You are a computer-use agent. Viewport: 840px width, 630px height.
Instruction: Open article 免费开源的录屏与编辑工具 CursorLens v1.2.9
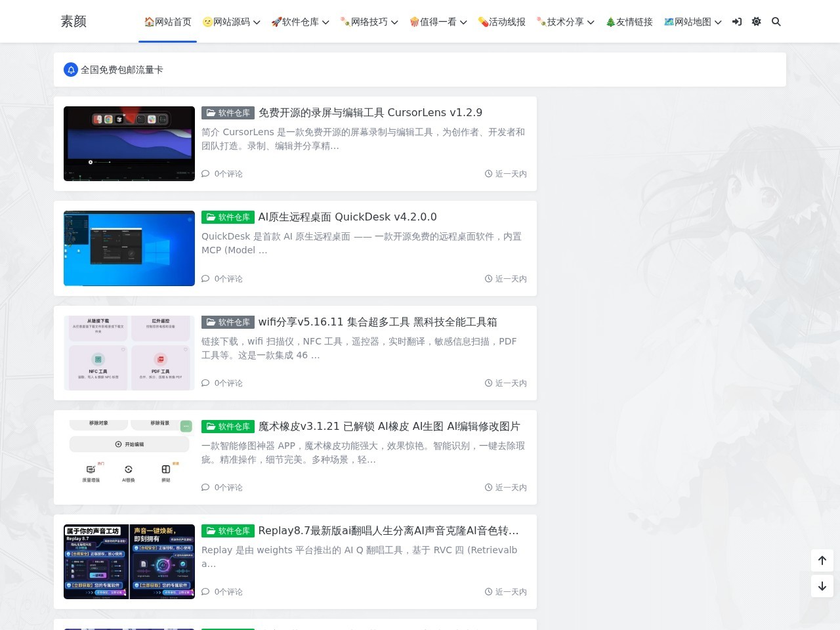[370, 113]
